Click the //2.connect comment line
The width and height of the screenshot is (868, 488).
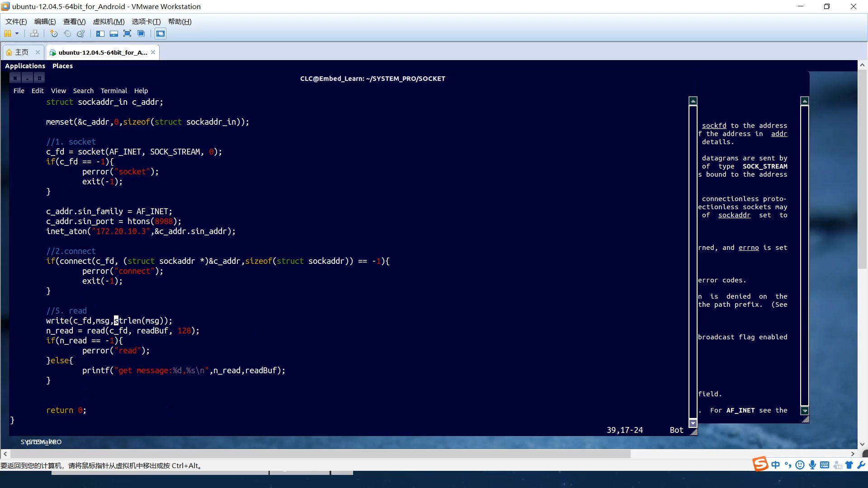[71, 251]
